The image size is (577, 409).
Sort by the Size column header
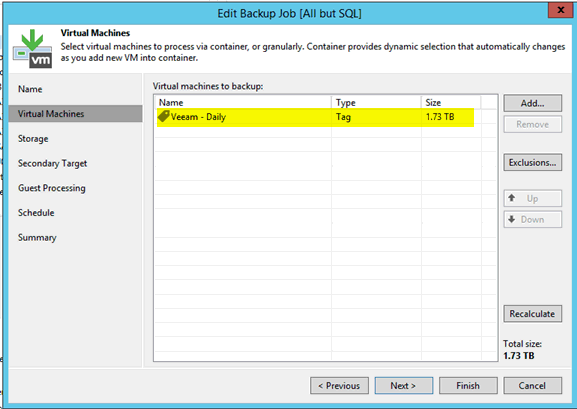[451, 102]
